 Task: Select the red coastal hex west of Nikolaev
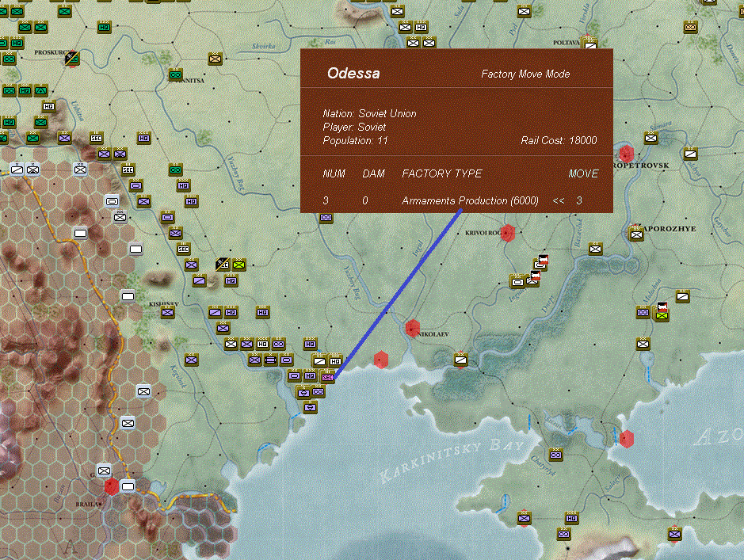pos(380,360)
